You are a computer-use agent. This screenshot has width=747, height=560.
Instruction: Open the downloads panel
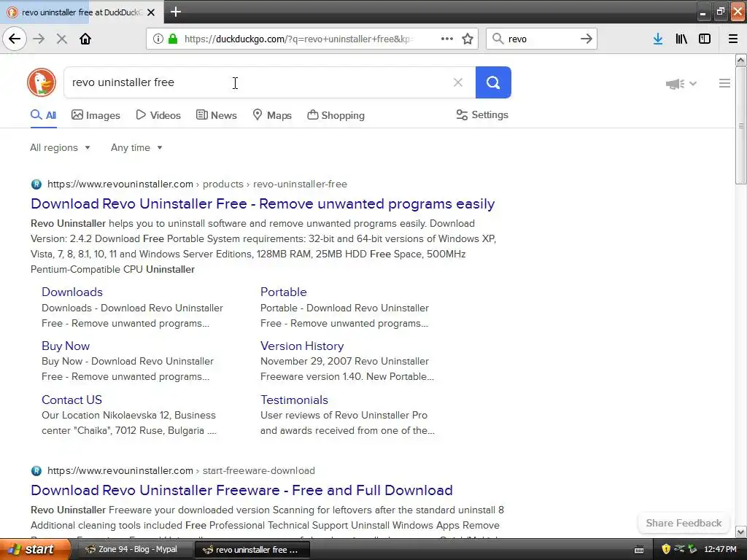click(658, 39)
